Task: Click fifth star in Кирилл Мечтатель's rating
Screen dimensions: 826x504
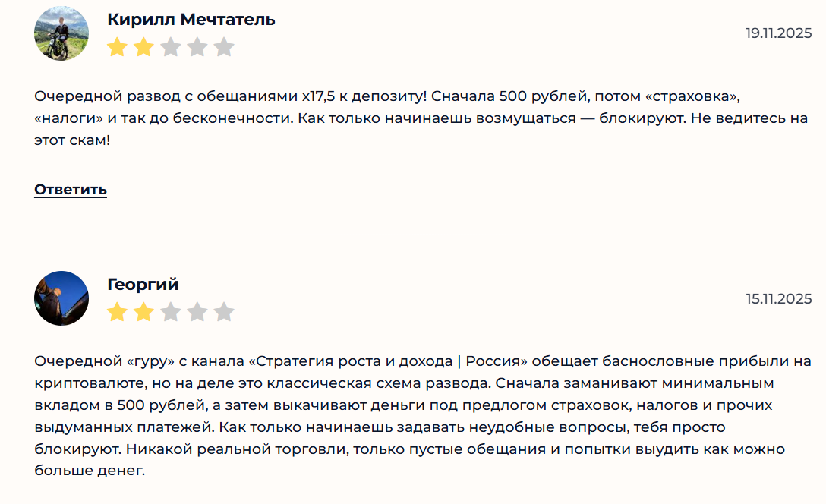Action: click(x=224, y=48)
